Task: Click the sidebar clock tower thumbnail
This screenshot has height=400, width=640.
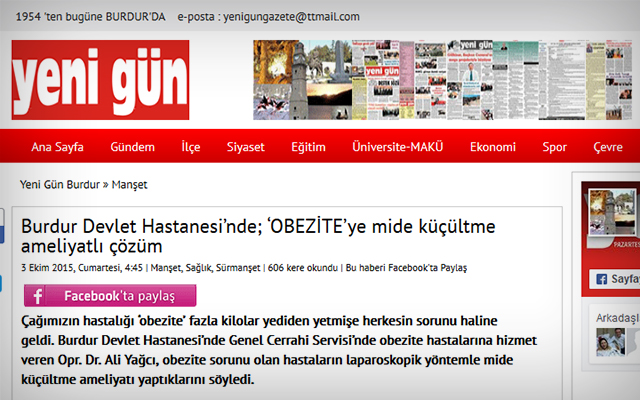Action: [x=613, y=212]
